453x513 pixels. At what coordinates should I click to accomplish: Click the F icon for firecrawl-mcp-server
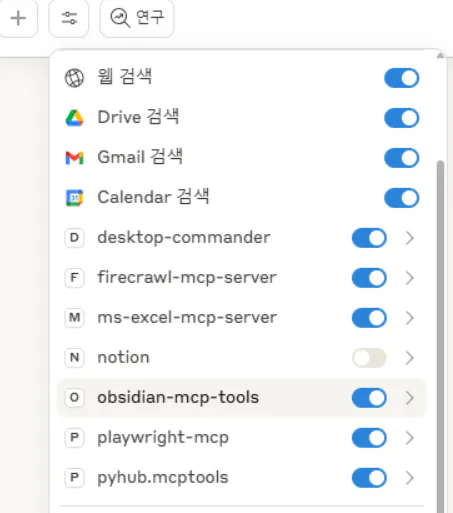(x=74, y=278)
